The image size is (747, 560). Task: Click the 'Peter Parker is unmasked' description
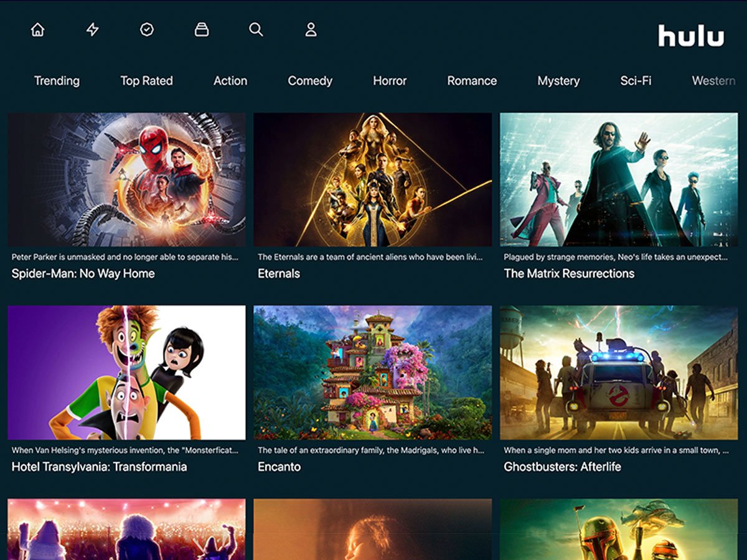(x=125, y=257)
